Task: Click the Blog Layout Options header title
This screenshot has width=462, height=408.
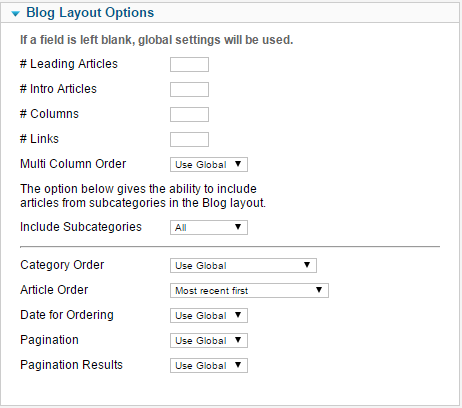Action: [90, 13]
